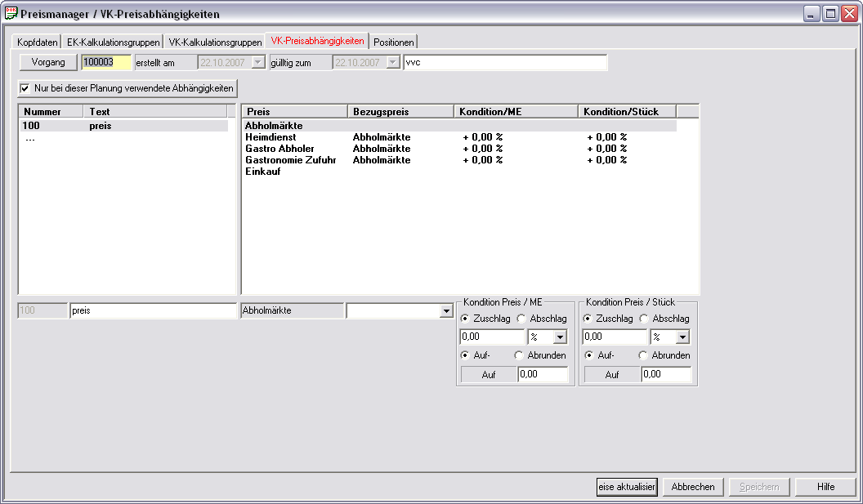
Task: Open the 'gülltig zum' date dropdown
Action: tap(393, 62)
